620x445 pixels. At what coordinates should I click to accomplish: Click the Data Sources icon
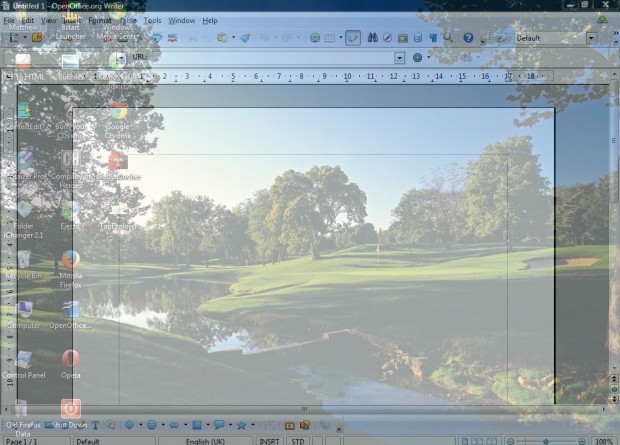(x=418, y=38)
